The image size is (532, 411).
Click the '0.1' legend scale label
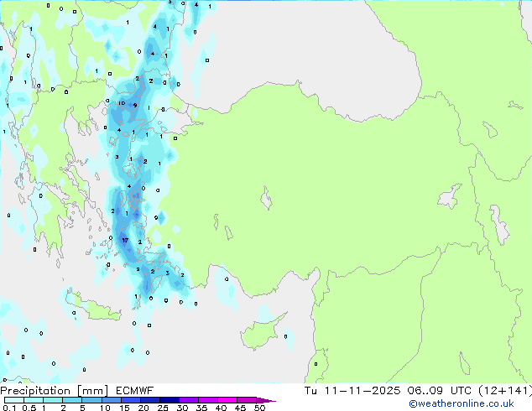tap(9, 408)
